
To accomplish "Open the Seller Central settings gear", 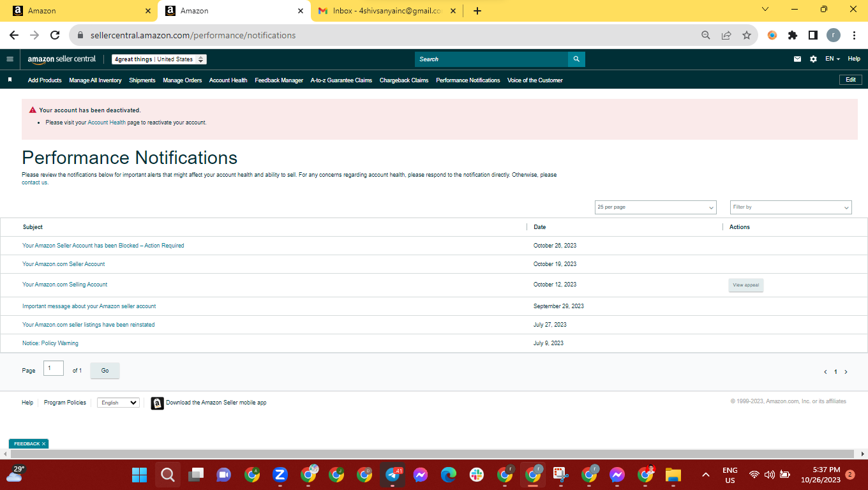I will (813, 59).
